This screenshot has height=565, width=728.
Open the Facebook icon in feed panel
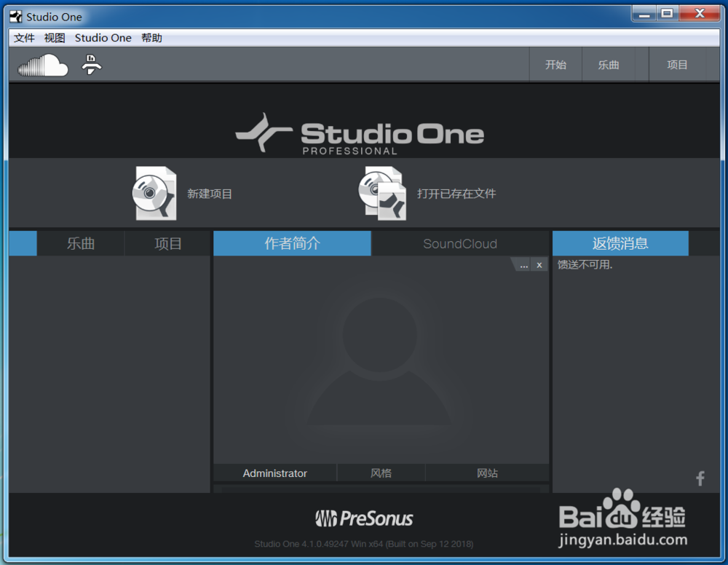700,478
